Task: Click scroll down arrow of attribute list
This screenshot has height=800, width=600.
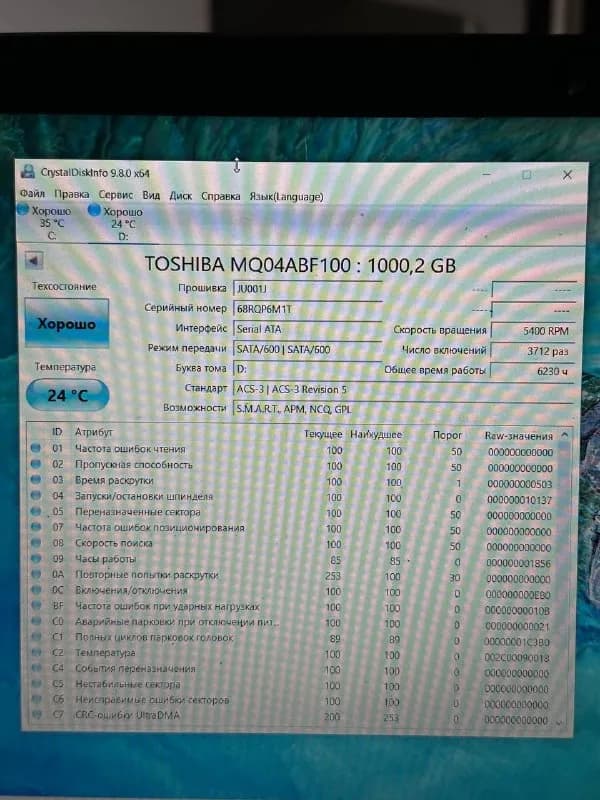Action: [x=560, y=722]
